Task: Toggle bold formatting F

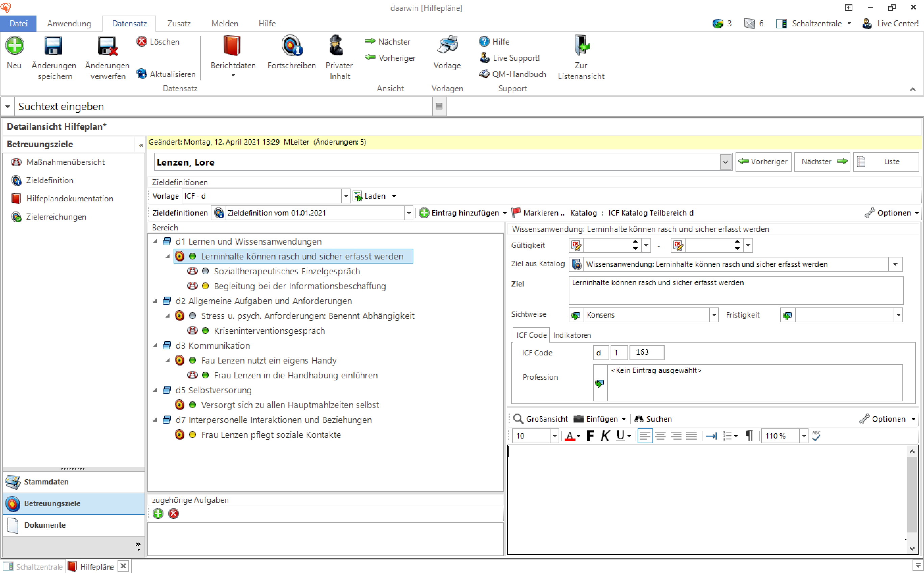Action: (590, 436)
